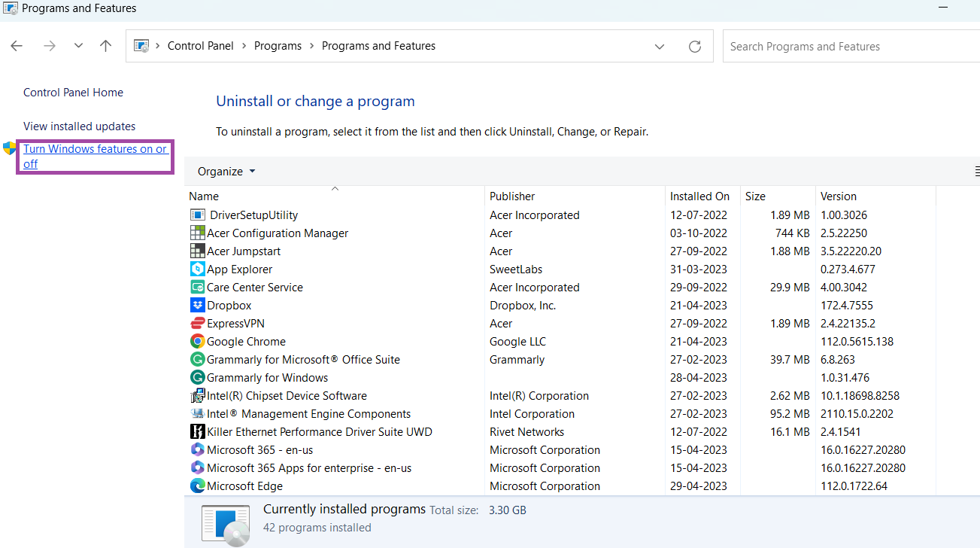This screenshot has width=980, height=548.
Task: Click the Acer Jumpstart icon
Action: click(197, 251)
